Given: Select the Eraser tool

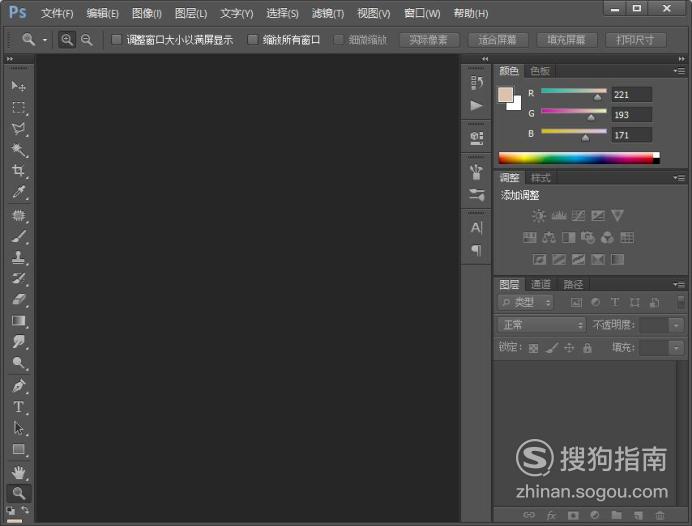Looking at the screenshot, I should 19,300.
